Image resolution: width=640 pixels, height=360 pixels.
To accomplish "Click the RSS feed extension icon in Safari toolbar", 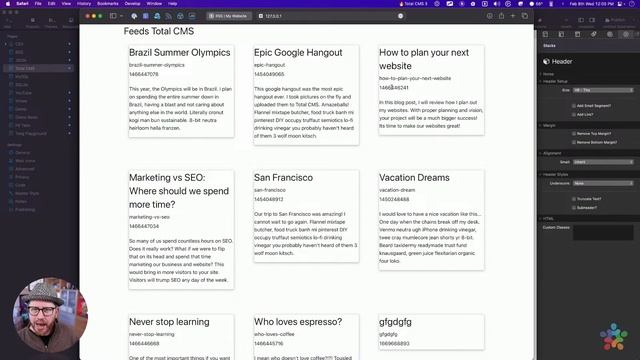I will click(169, 16).
